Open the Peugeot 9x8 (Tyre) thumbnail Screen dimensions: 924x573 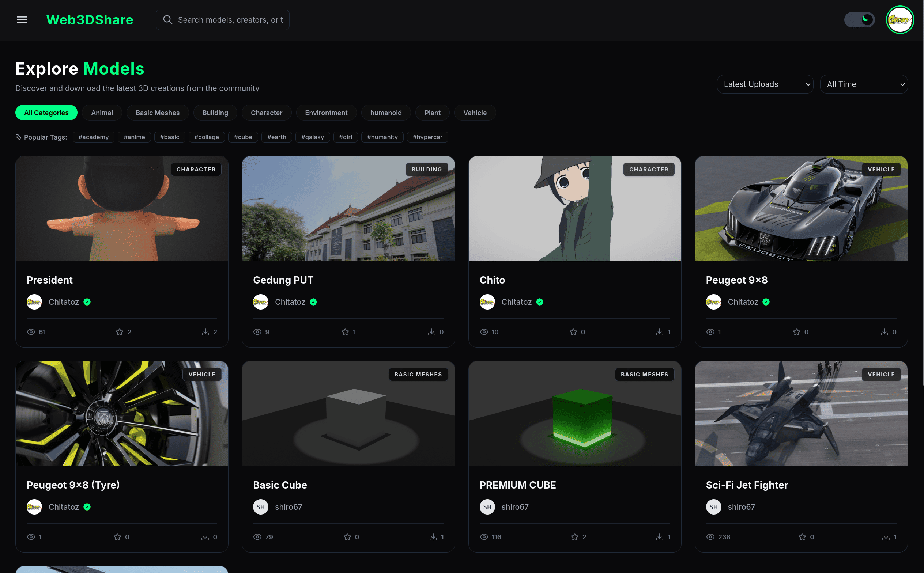tap(122, 413)
